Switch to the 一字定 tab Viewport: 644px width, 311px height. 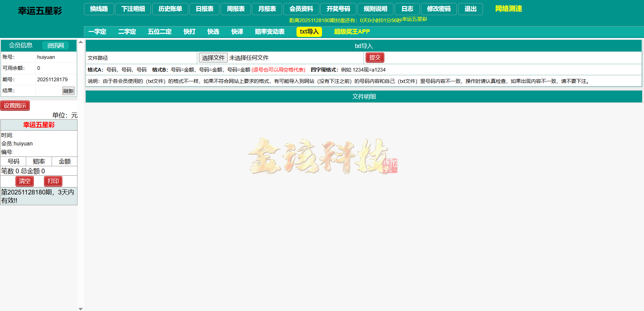97,32
